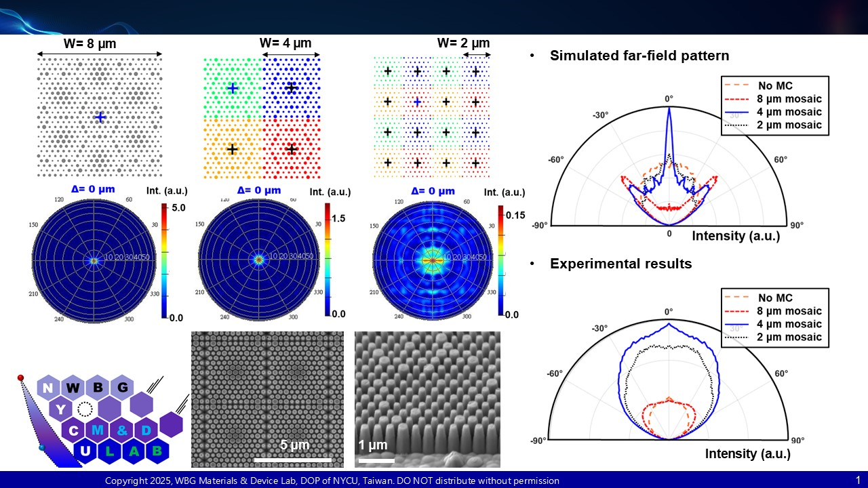Select the tilted SEM image with 1 µm scale
Screen dimensions: 868x488
pos(427,399)
